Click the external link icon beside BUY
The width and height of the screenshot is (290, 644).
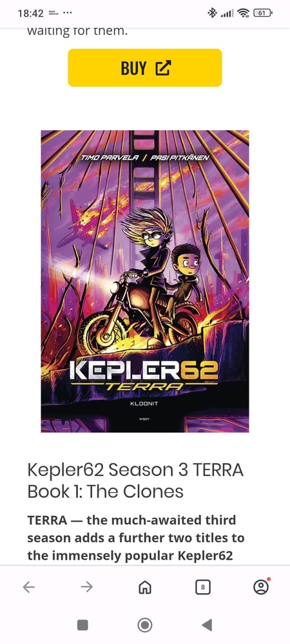[162, 68]
